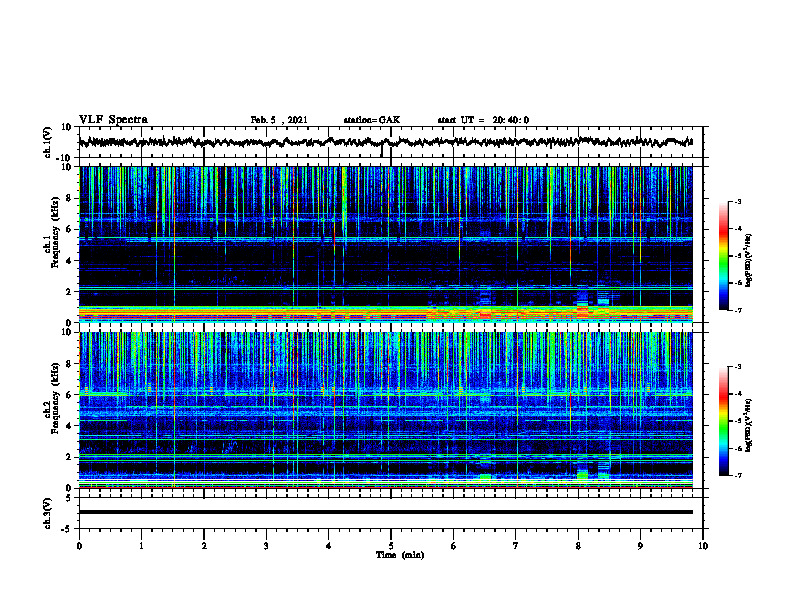
Task: Click the "4" kHz tick on ch.2 spectrogram axis
Action: pos(70,426)
